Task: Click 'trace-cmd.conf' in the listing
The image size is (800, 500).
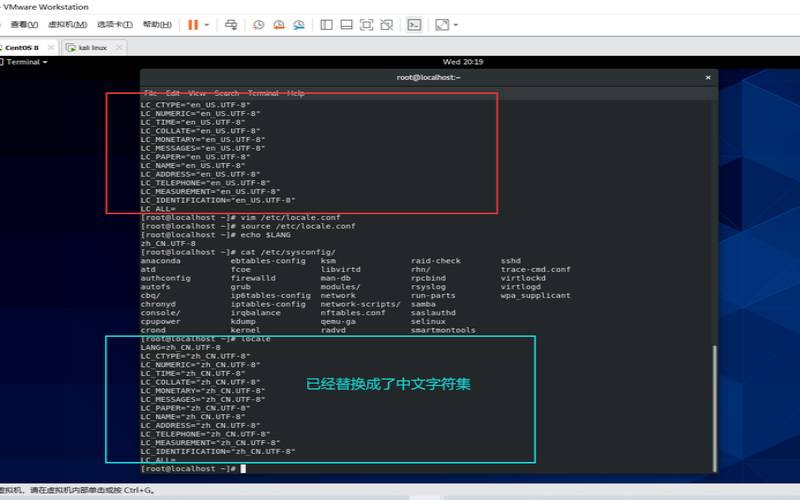Action: click(x=536, y=269)
